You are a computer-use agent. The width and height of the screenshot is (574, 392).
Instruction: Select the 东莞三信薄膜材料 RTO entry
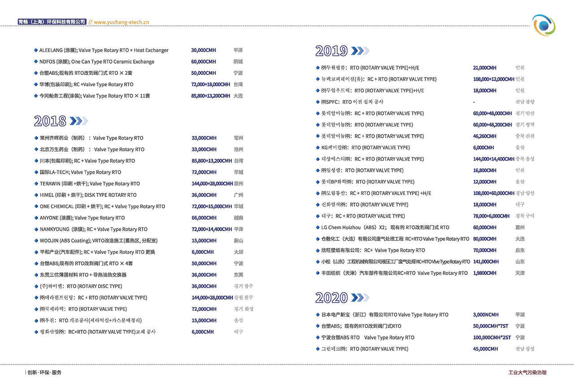click(80, 275)
